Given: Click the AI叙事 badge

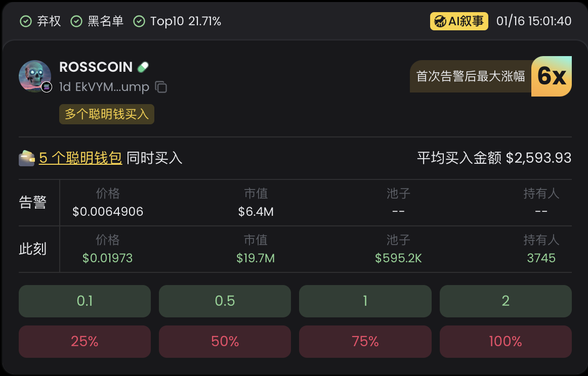Looking at the screenshot, I should (459, 21).
